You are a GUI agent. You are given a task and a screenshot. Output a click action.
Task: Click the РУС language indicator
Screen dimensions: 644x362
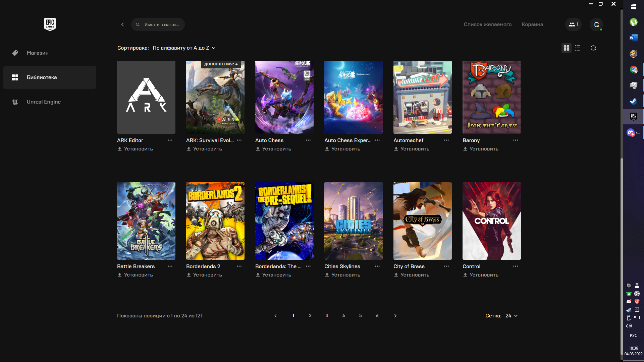[x=634, y=336]
